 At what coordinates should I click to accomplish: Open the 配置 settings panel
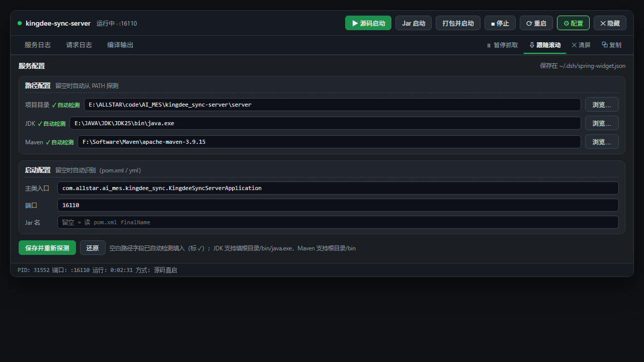point(573,23)
